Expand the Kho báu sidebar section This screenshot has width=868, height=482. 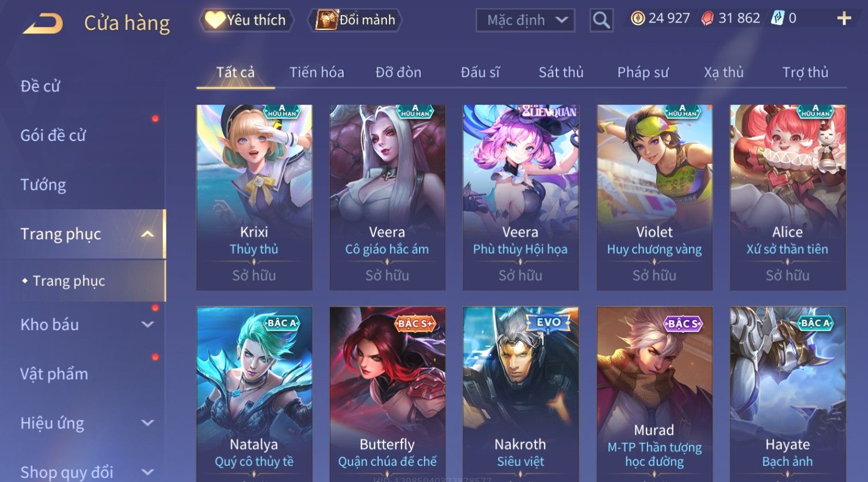(147, 324)
